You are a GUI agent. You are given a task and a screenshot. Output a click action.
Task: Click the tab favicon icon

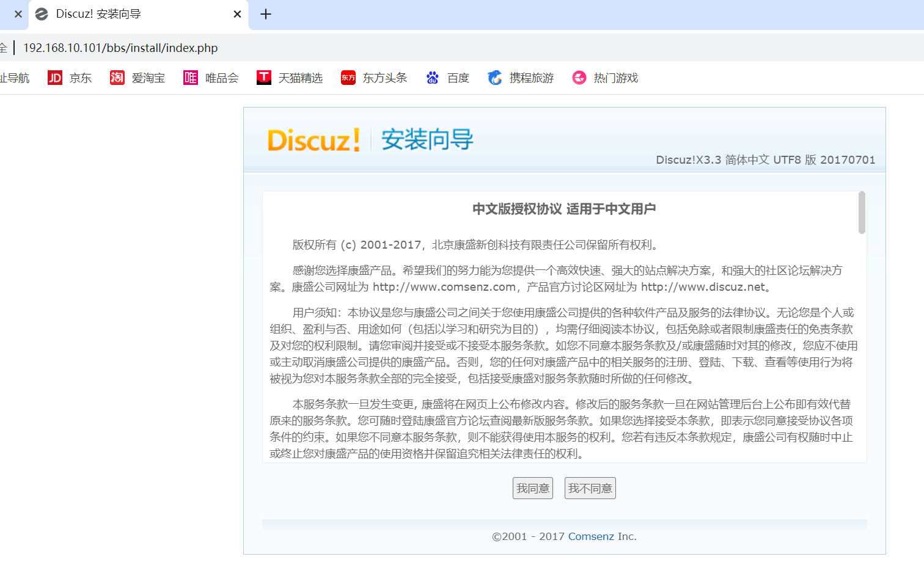[x=42, y=14]
